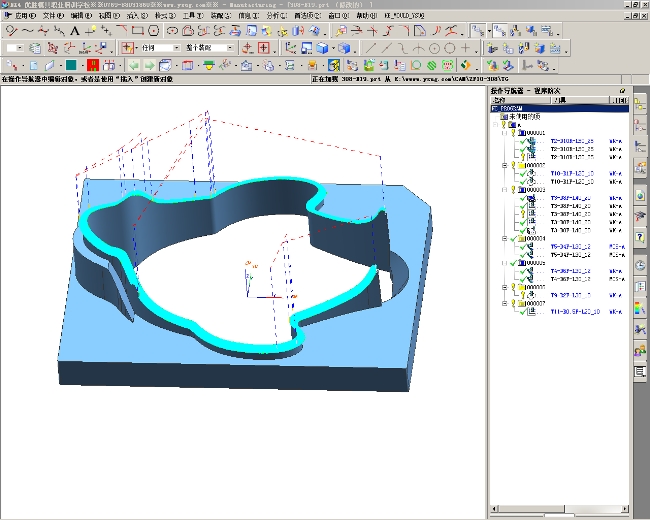The image size is (650, 520).
Task: Click the navigator scroll left arrow
Action: 493,508
